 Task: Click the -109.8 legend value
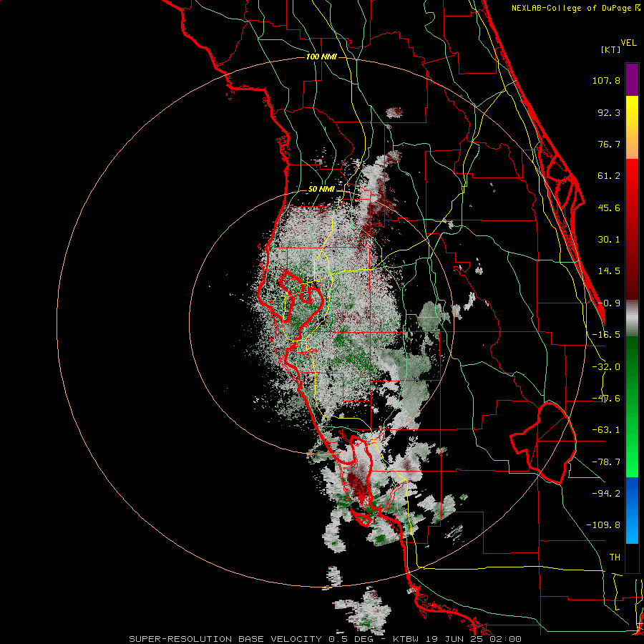tap(603, 525)
